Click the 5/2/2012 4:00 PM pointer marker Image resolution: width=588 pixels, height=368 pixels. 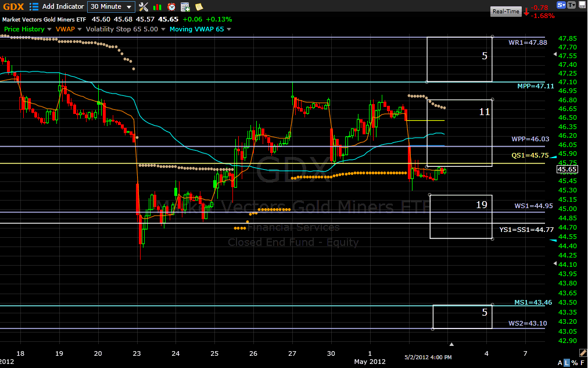point(451,344)
